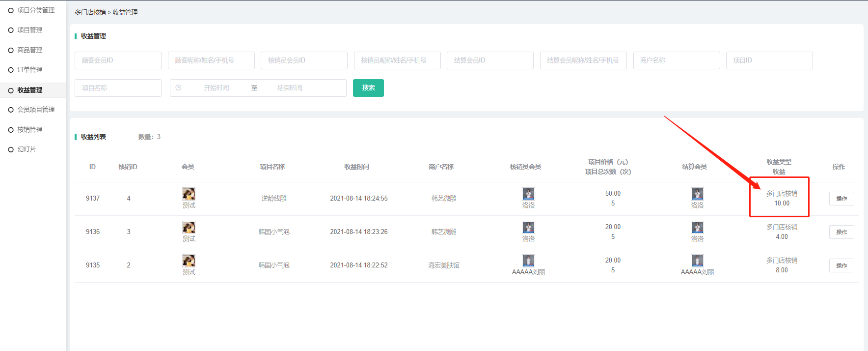Click project name 逆龄线雕
The image size is (868, 351).
click(x=274, y=199)
